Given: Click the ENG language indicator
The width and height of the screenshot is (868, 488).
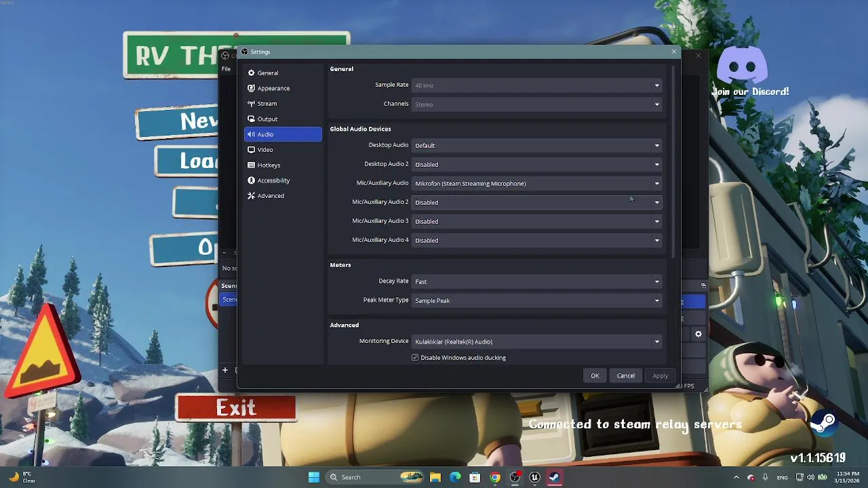Looking at the screenshot, I should (x=783, y=477).
